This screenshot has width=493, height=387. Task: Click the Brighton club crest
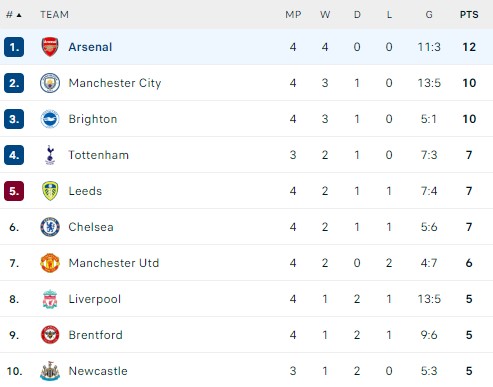click(50, 119)
